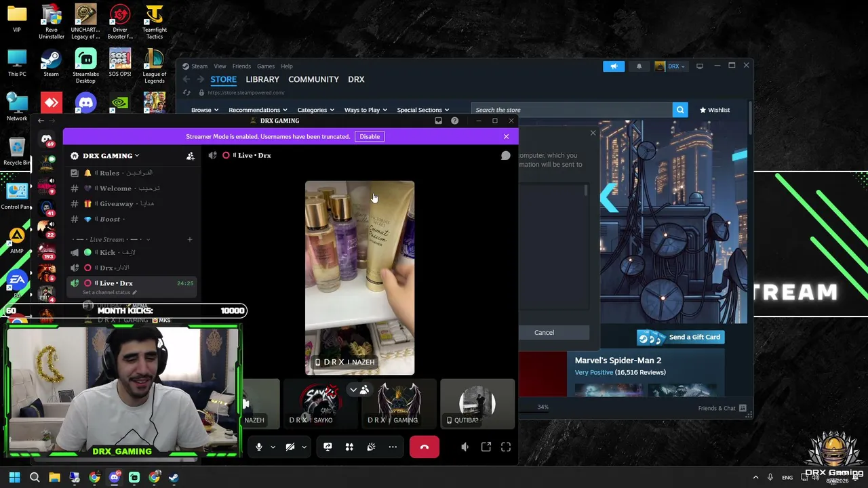
Task: Open Steam announcements megaphone button
Action: point(614,66)
